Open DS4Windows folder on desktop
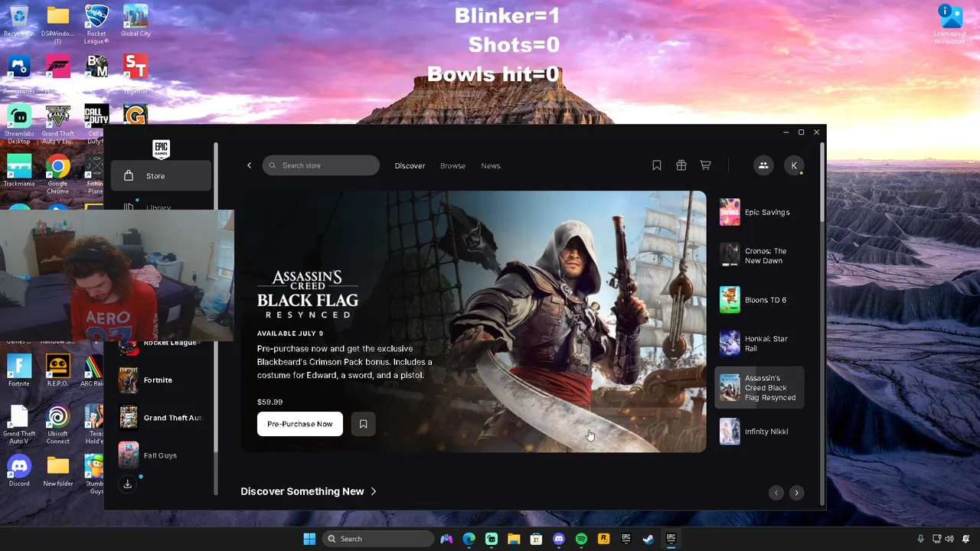 [x=57, y=24]
